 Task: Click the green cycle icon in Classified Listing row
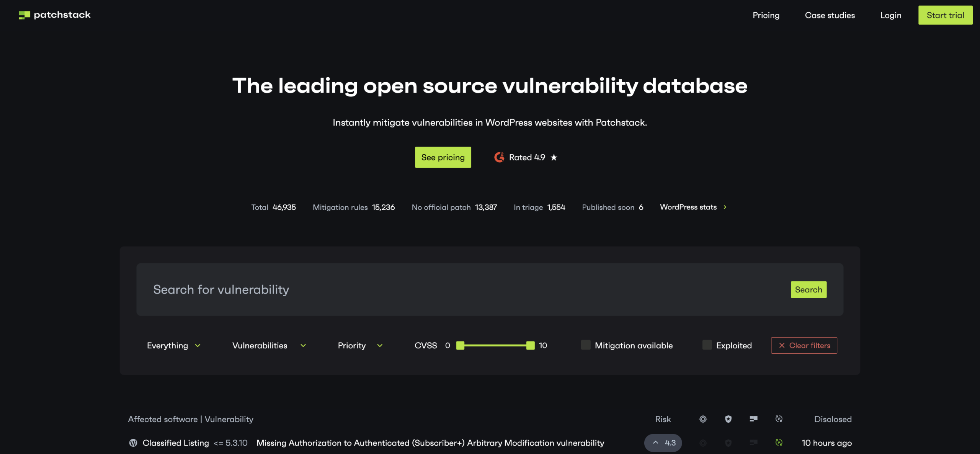[779, 443]
